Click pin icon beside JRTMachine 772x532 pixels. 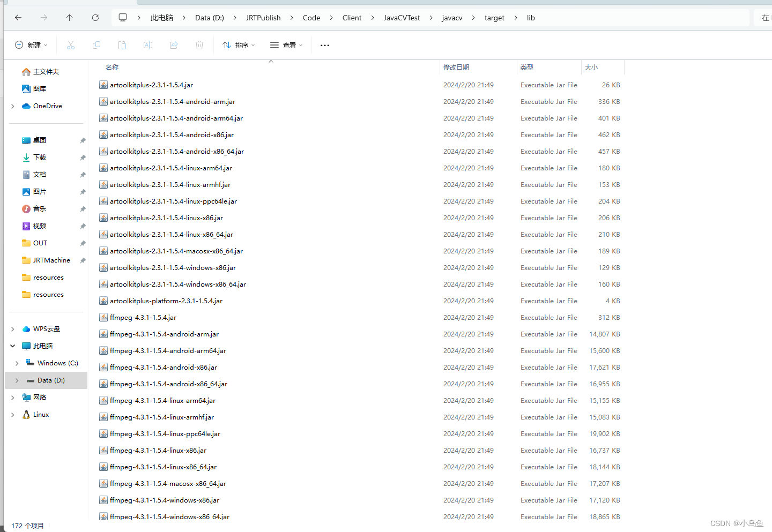tap(83, 260)
